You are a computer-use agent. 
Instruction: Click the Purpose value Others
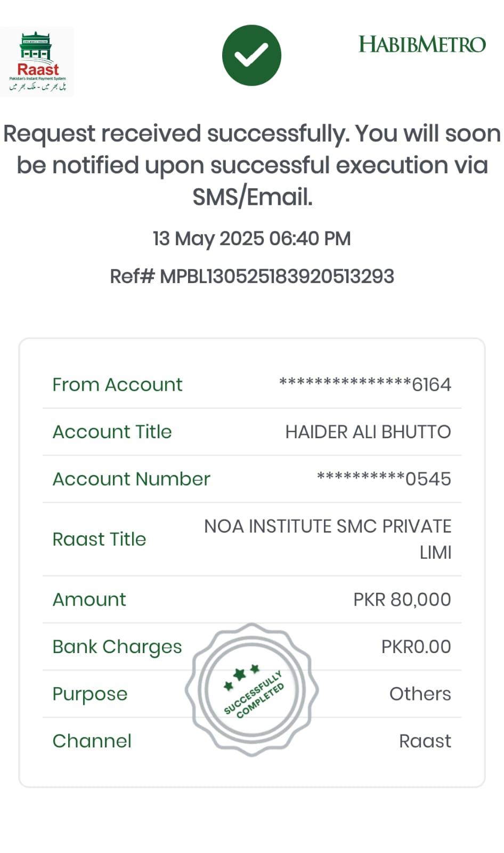coord(420,694)
